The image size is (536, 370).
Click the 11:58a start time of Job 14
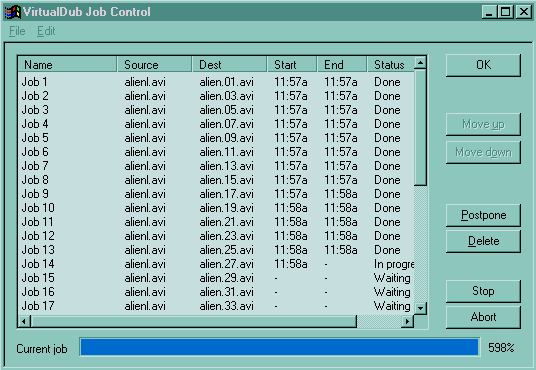pos(291,264)
